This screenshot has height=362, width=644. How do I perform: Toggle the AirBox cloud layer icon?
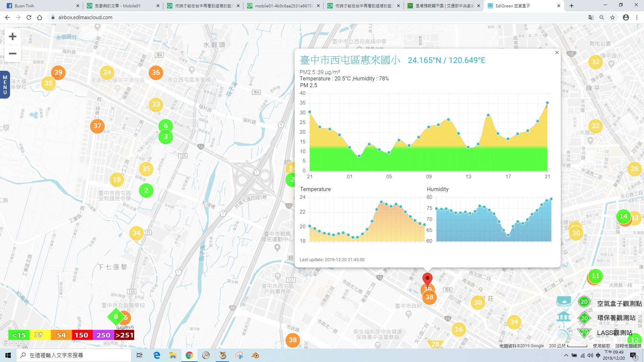click(564, 301)
